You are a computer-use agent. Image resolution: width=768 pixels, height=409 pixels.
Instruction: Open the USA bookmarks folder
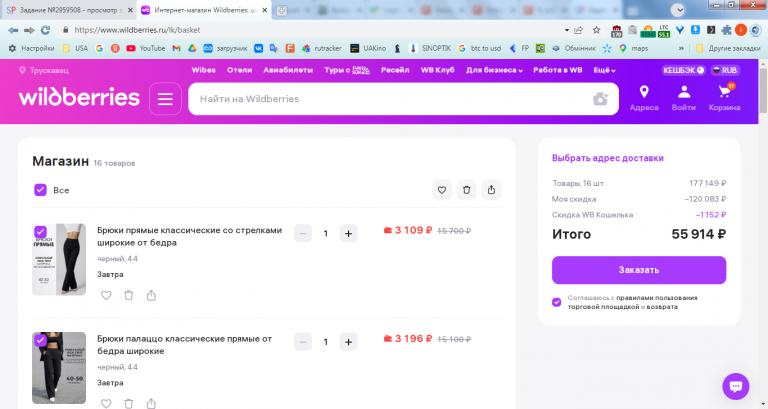click(x=75, y=48)
